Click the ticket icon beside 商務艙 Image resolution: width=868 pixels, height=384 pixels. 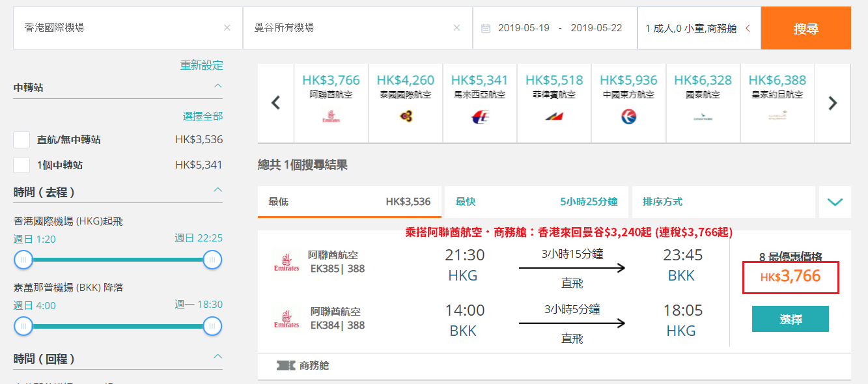click(286, 366)
